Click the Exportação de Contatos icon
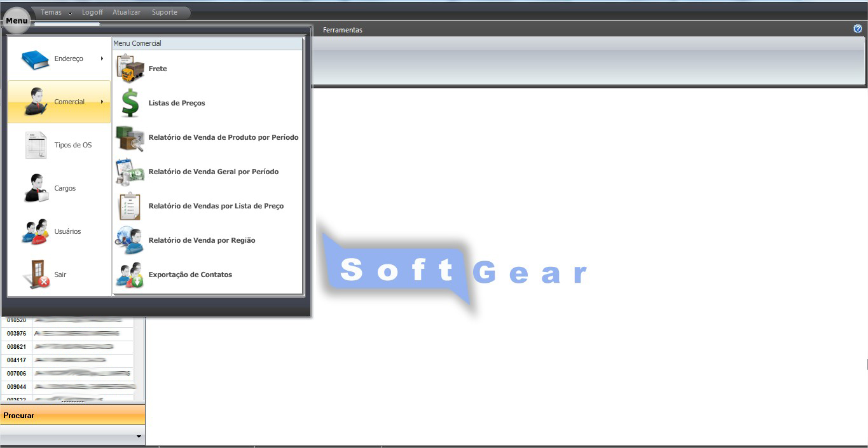The width and height of the screenshot is (868, 448). (x=130, y=275)
